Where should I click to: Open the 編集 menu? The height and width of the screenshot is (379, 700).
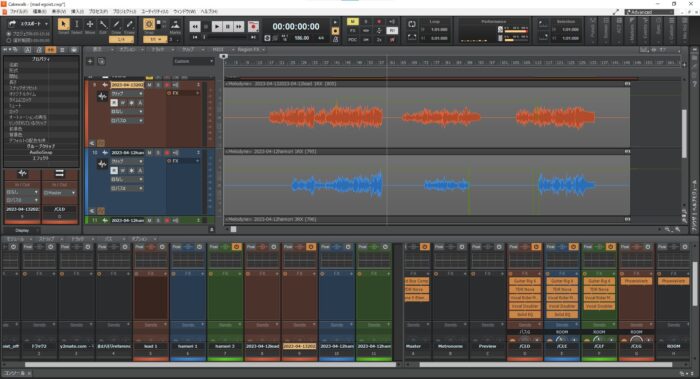point(39,11)
